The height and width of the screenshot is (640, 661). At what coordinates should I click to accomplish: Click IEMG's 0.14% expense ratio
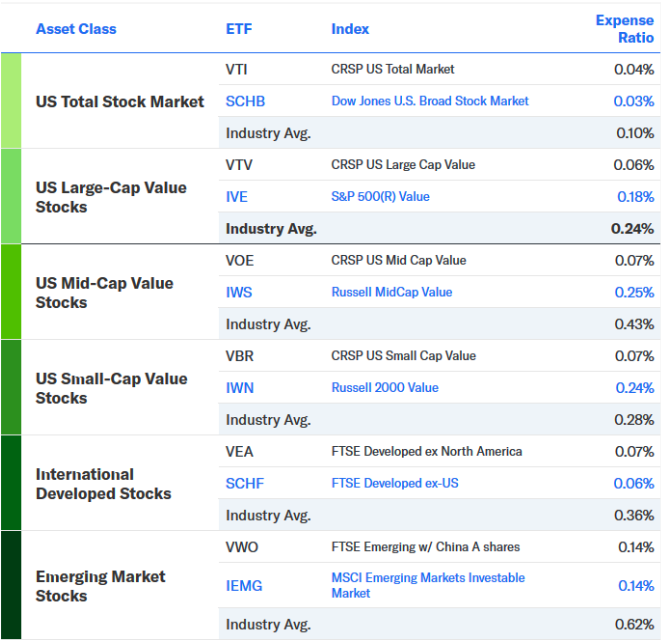coord(636,586)
